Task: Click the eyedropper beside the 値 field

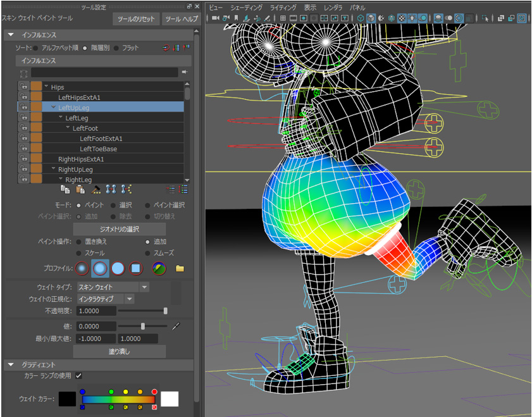Action: point(175,327)
